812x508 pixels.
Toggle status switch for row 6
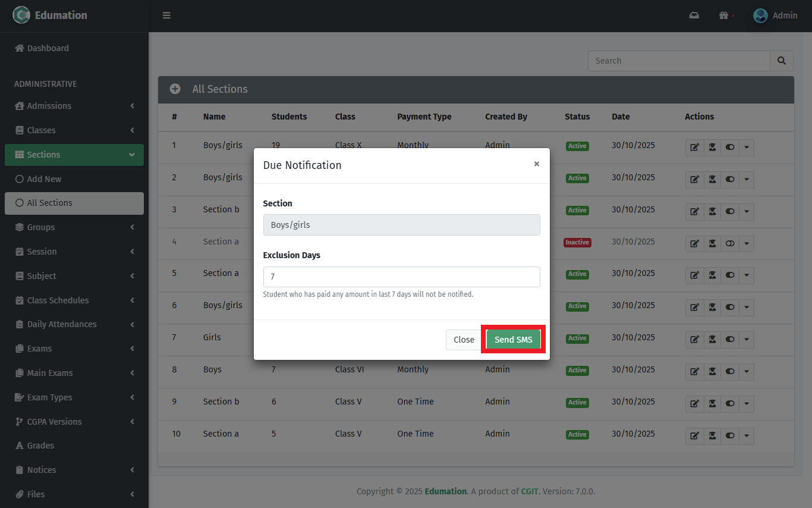coord(730,308)
